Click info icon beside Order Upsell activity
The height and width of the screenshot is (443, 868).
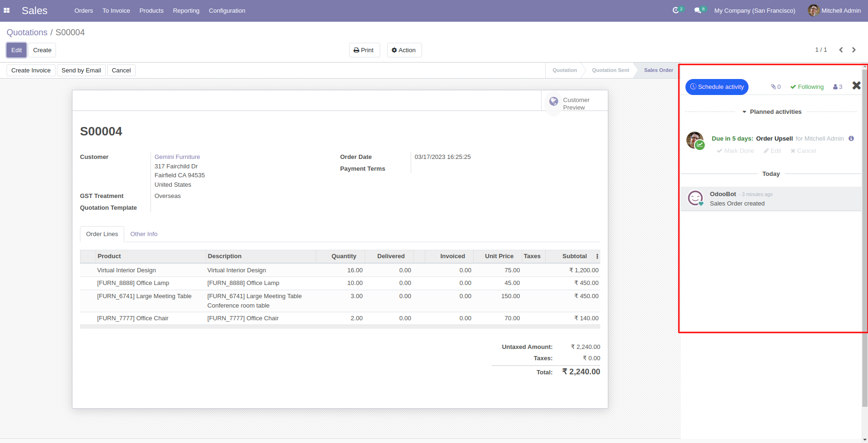tap(851, 139)
